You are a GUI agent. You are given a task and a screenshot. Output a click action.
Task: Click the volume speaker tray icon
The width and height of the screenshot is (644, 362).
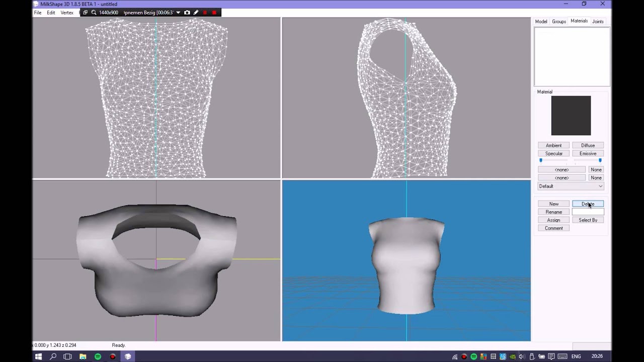pyautogui.click(x=522, y=356)
